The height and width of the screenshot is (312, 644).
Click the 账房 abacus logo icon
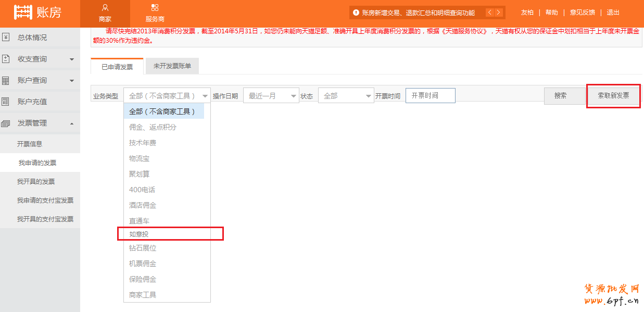point(23,13)
